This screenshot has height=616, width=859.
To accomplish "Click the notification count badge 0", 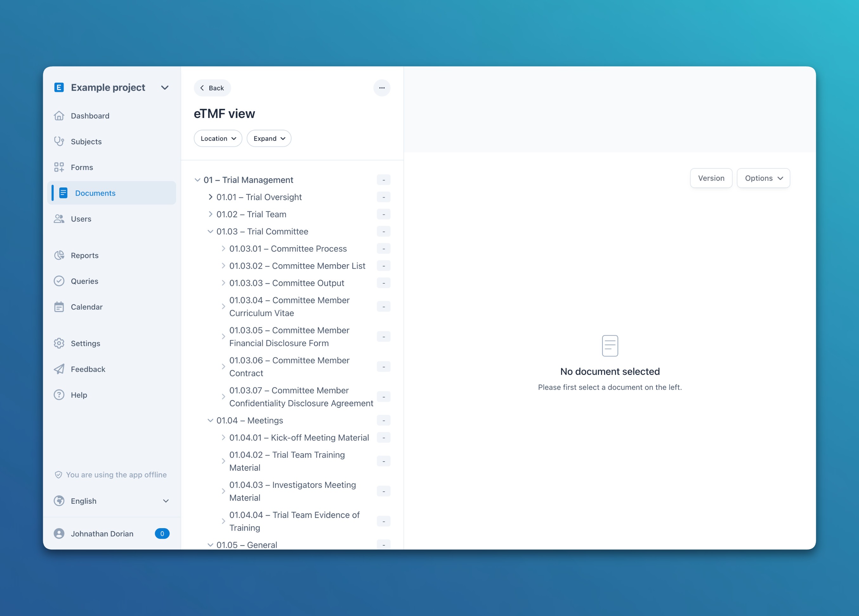I will pos(162,534).
